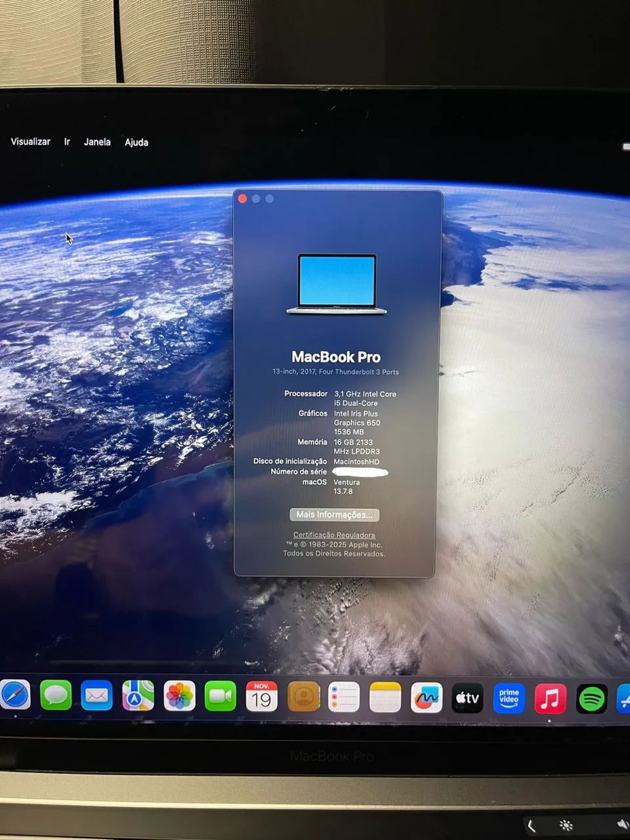The height and width of the screenshot is (840, 630).
Task: Launch the Messages app
Action: click(57, 696)
